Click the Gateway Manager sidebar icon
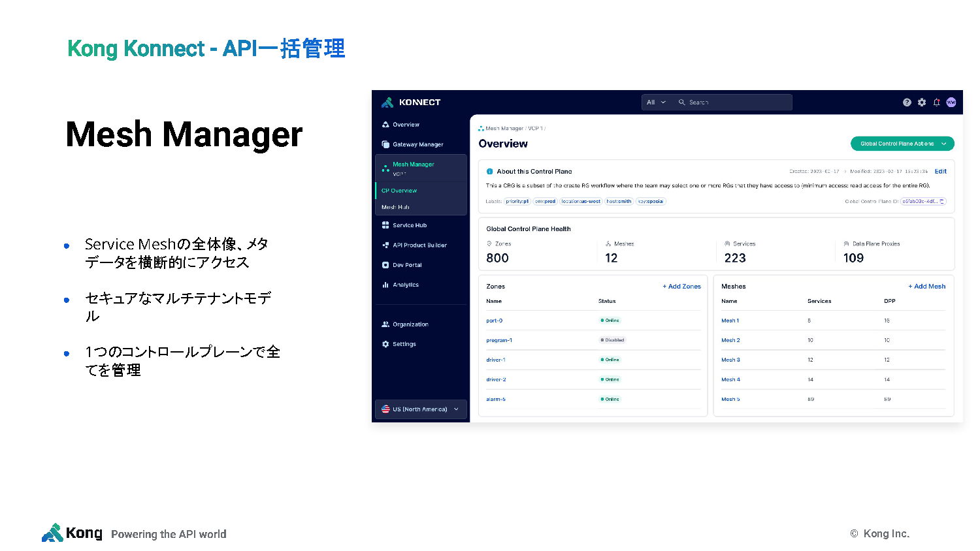The width and height of the screenshot is (980, 551). click(x=385, y=144)
